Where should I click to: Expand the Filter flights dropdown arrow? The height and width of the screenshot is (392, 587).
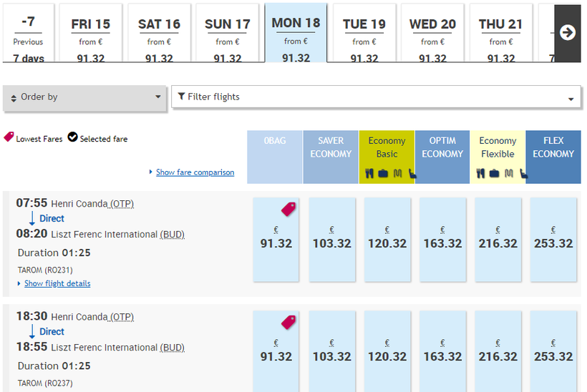571,99
